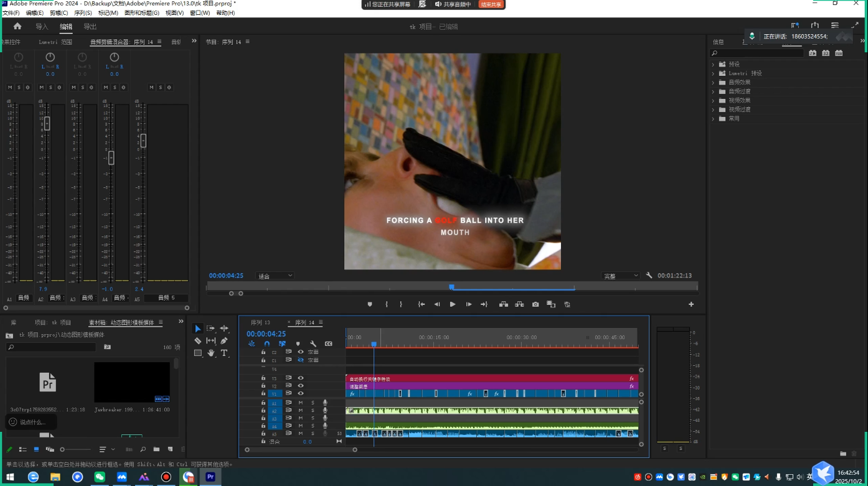The image size is (868, 486).
Task: Open the 适合 zoom level dropdown
Action: click(275, 275)
